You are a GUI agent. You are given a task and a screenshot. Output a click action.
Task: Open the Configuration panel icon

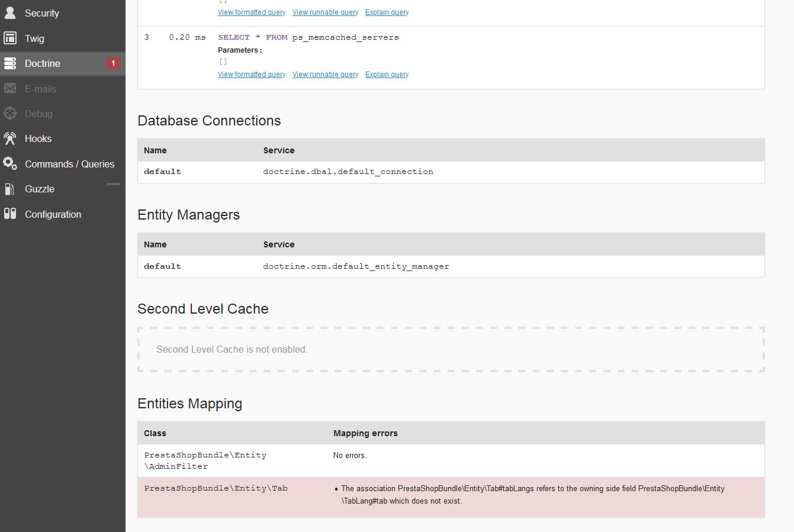tap(10, 214)
